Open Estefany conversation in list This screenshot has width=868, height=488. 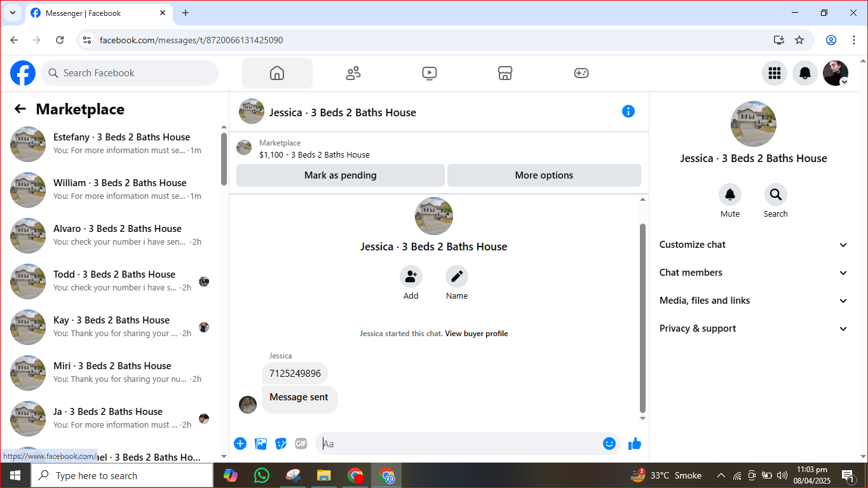tap(111, 144)
